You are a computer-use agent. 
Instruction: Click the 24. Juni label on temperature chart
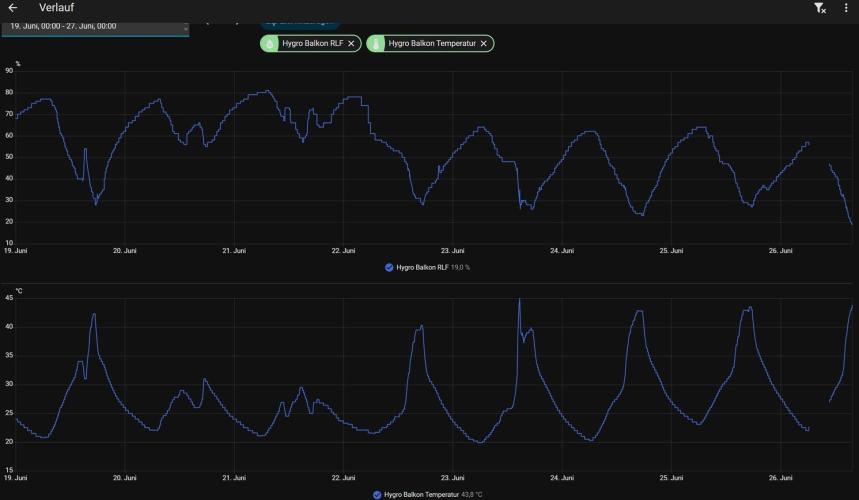(x=562, y=478)
